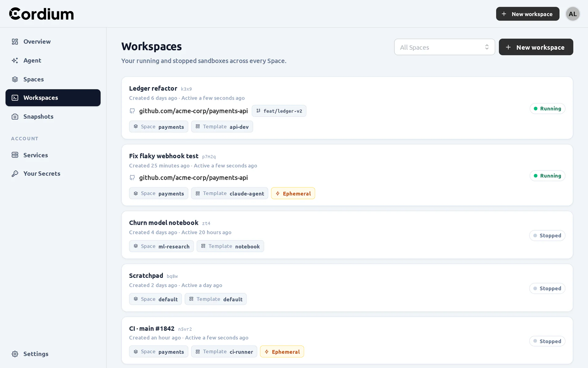Click lightning icon in Fix flaky webhook Ephemeral badge

tap(277, 194)
